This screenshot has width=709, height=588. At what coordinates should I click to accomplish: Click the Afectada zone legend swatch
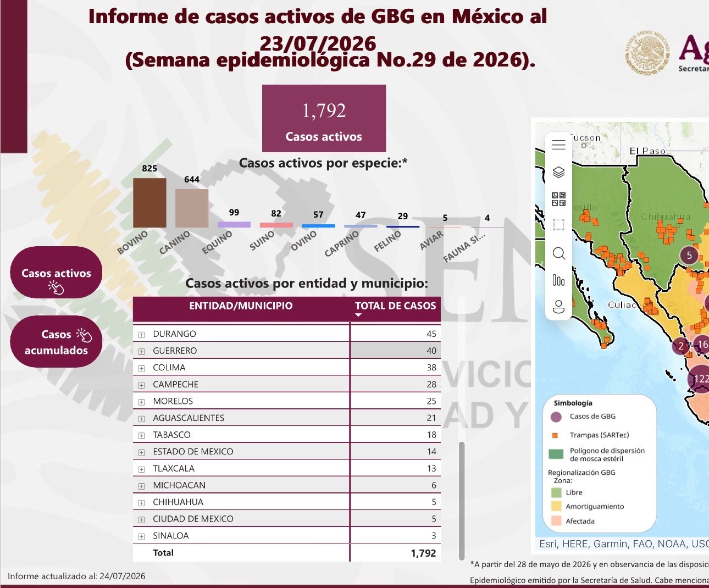556,521
